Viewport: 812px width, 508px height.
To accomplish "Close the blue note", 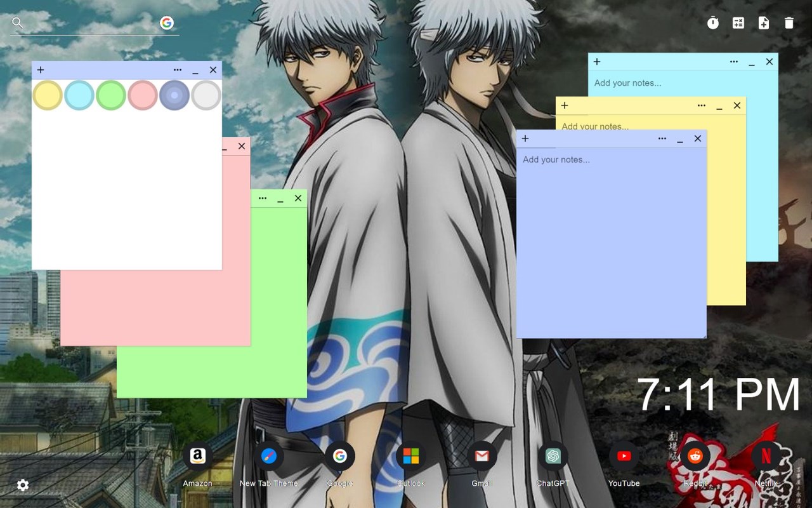I will (x=698, y=138).
